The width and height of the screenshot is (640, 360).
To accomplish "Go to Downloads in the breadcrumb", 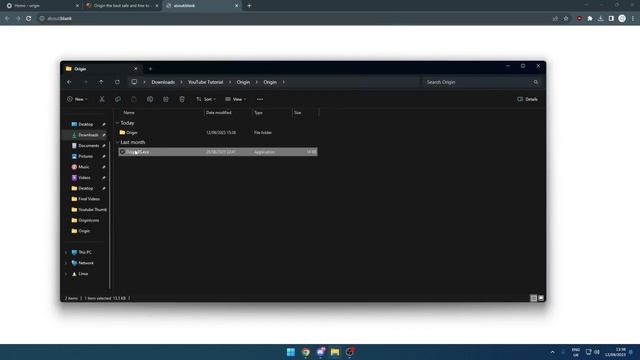I will click(163, 82).
